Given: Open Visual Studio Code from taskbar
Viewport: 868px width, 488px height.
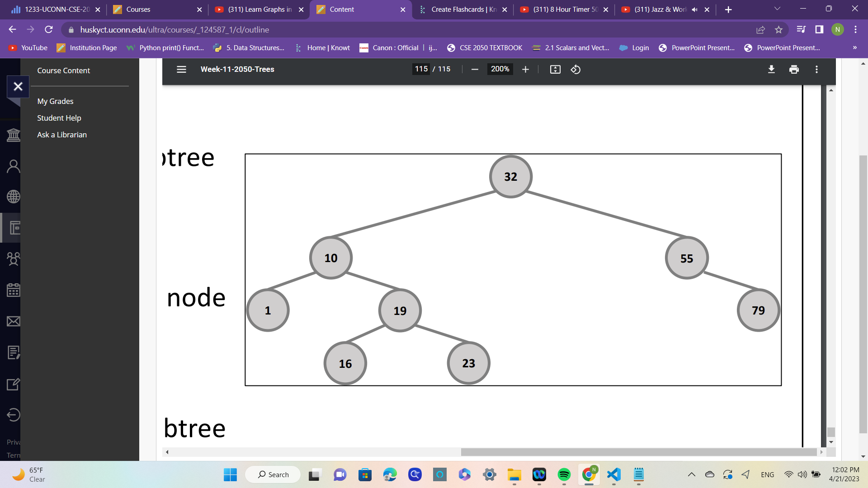Looking at the screenshot, I should tap(613, 474).
